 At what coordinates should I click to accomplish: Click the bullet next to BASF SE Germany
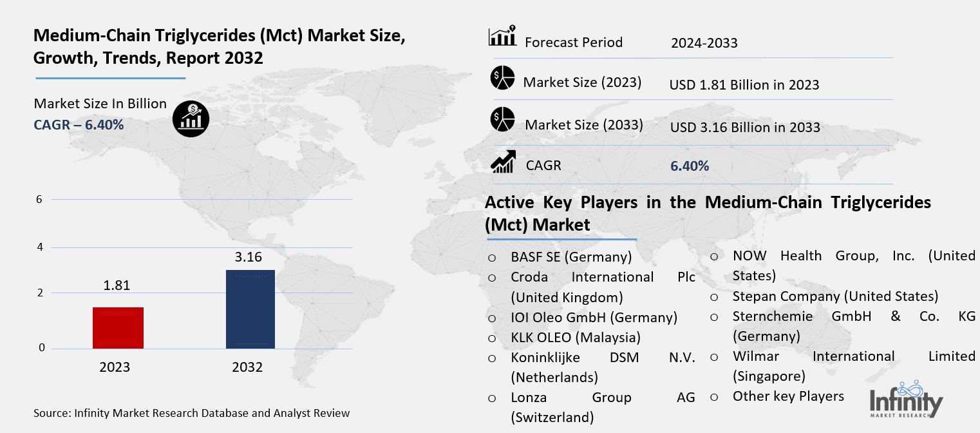492,257
